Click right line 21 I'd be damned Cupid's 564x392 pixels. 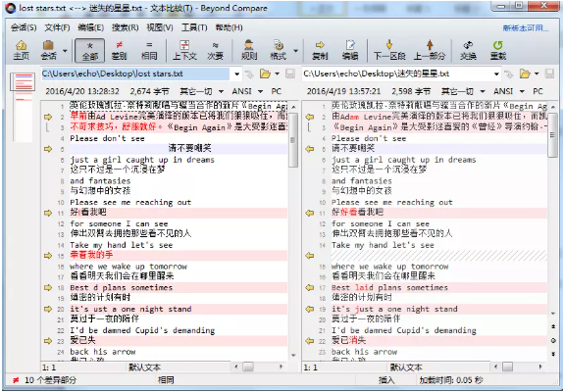click(403, 330)
